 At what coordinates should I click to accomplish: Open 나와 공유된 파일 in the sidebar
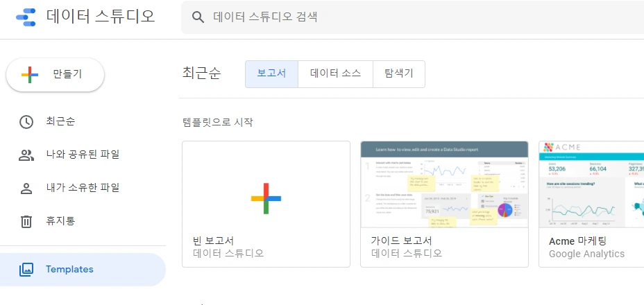82,155
